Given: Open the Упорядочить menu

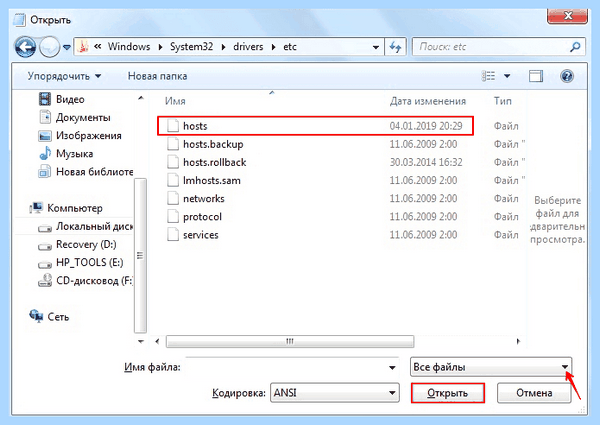Looking at the screenshot, I should (64, 76).
